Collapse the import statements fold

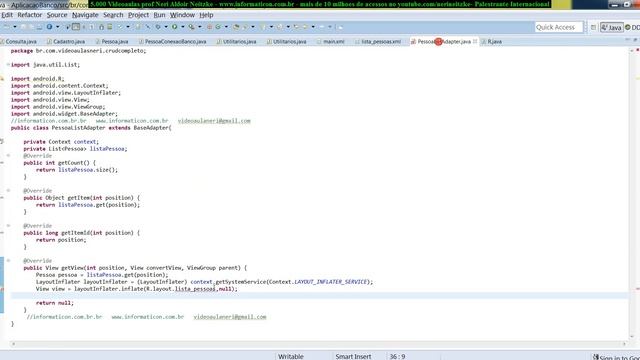(8, 64)
